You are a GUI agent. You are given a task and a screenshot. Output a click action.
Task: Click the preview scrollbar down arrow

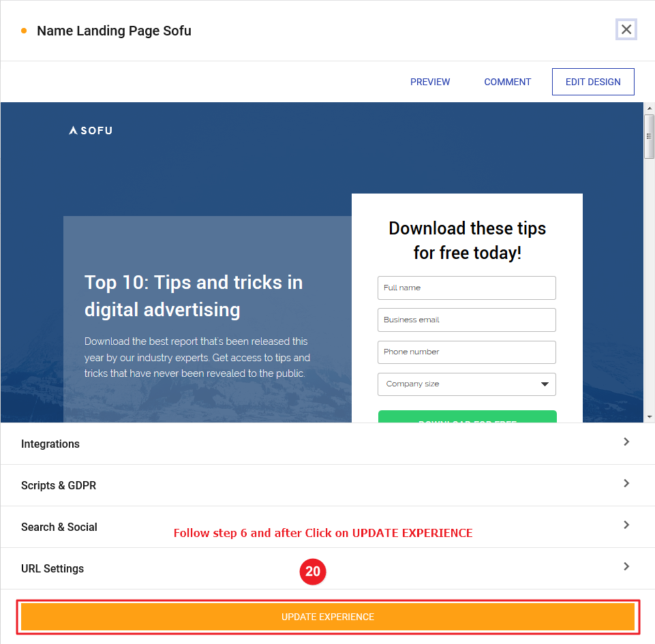649,416
